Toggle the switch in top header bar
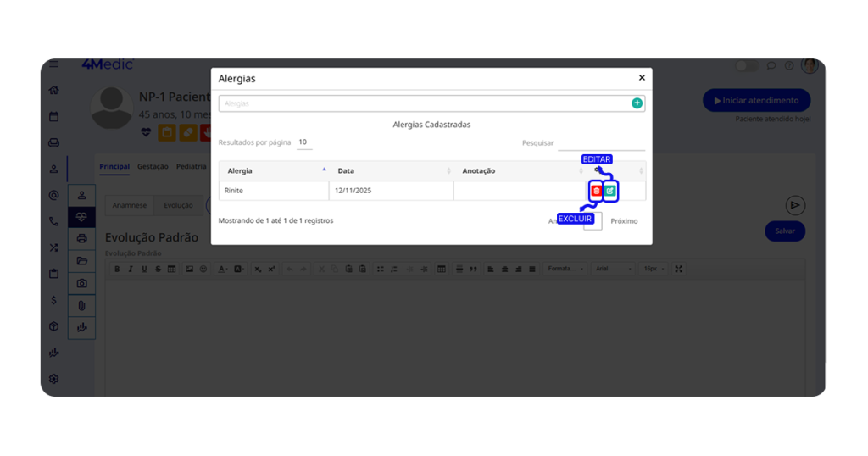 coord(746,66)
